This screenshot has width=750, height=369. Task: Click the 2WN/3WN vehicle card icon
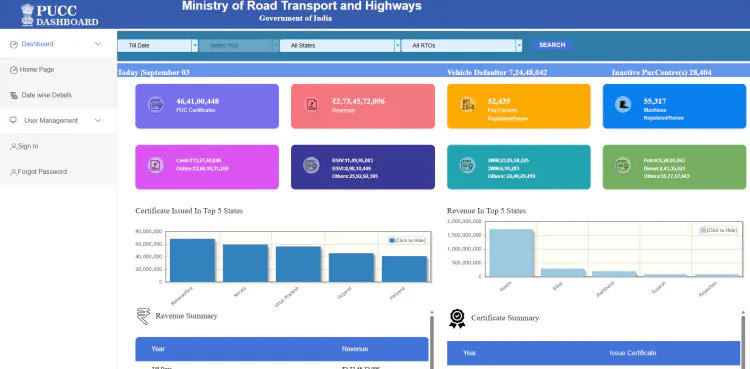(x=467, y=166)
